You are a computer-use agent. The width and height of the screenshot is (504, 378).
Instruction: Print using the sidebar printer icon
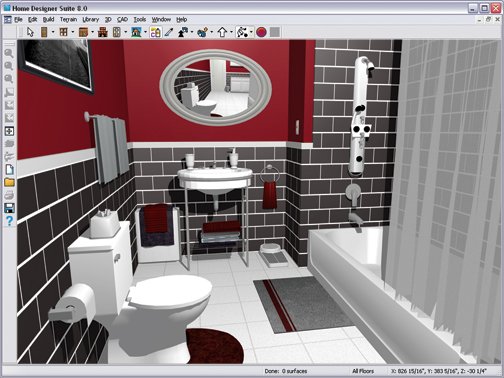[9, 195]
